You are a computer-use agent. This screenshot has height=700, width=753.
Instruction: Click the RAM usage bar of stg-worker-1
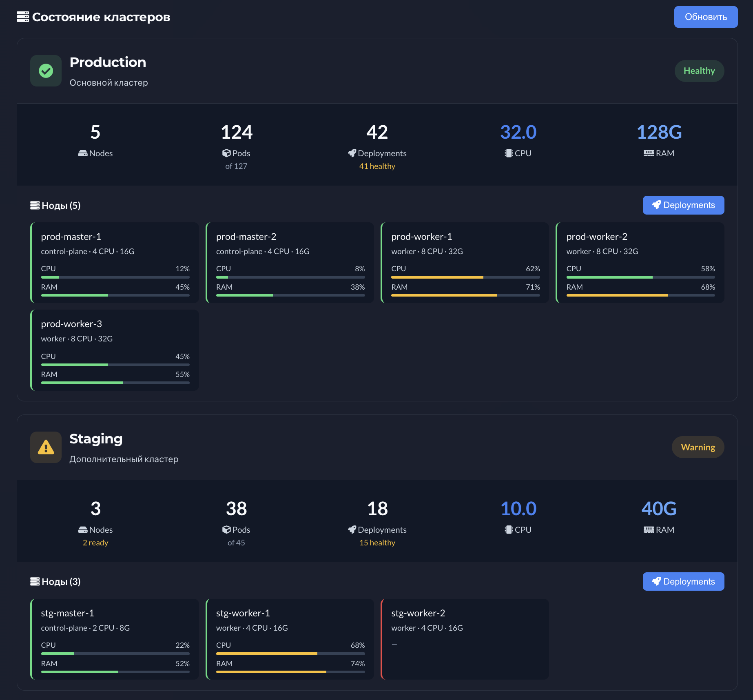[x=290, y=671]
